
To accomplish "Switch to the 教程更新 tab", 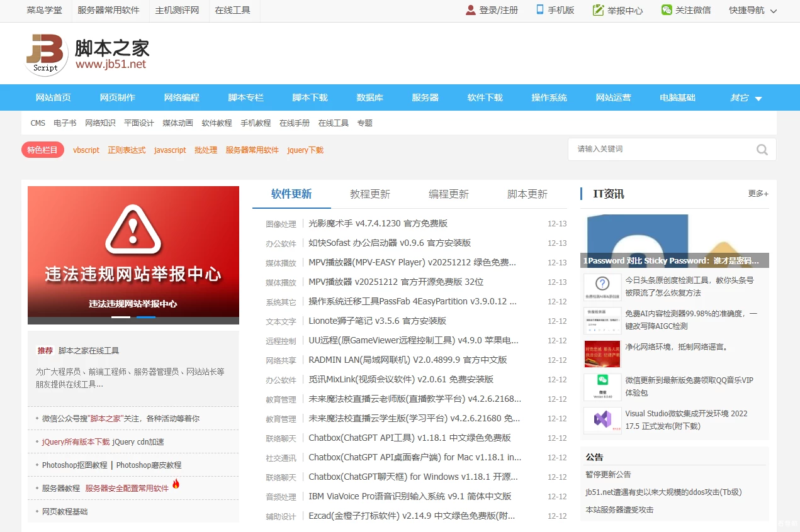I will [370, 194].
